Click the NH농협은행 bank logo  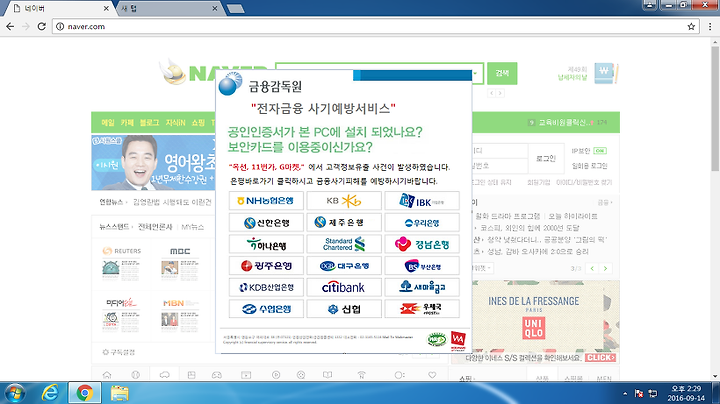coord(266,201)
